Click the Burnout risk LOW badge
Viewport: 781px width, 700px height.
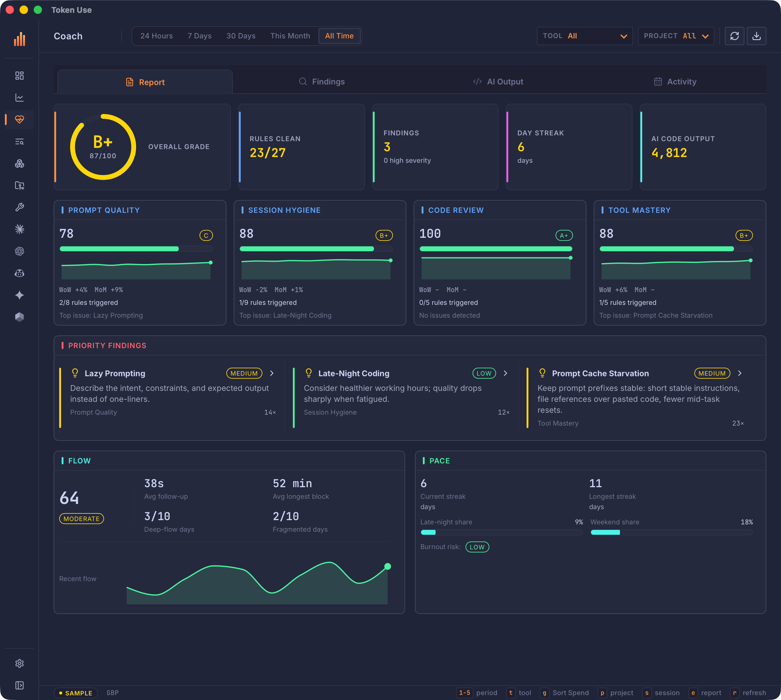pyautogui.click(x=477, y=547)
